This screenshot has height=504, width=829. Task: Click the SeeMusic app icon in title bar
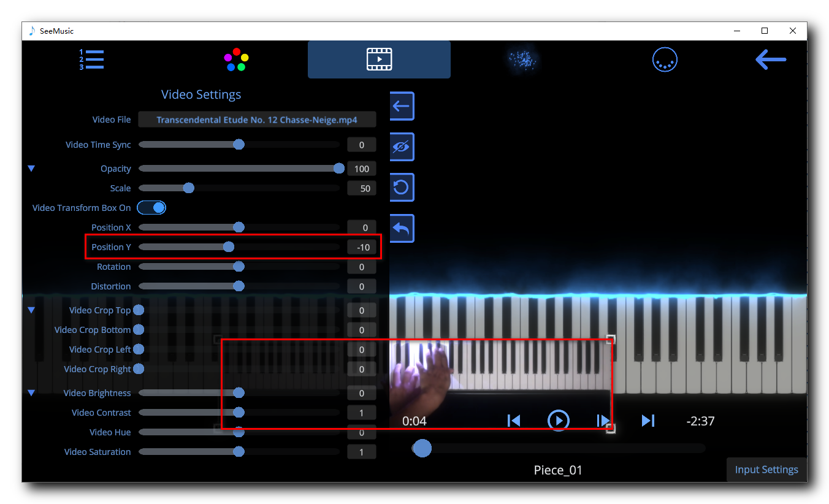coord(32,31)
